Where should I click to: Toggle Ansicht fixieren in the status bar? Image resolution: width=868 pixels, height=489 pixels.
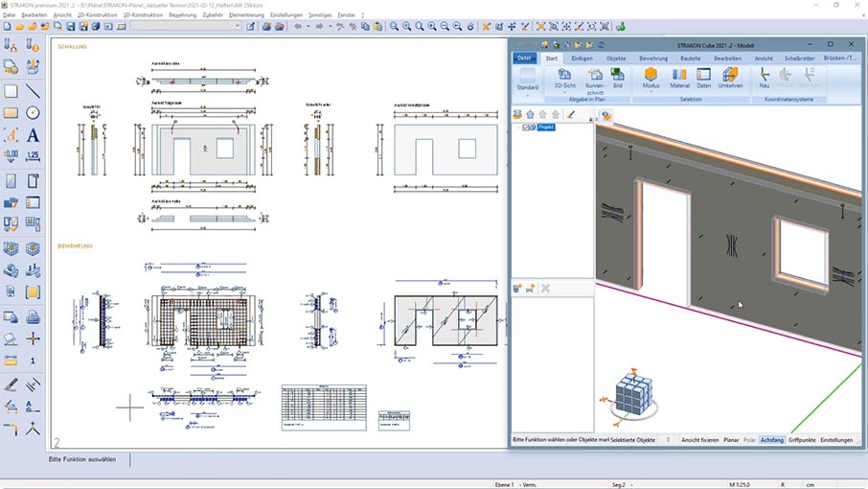point(699,440)
